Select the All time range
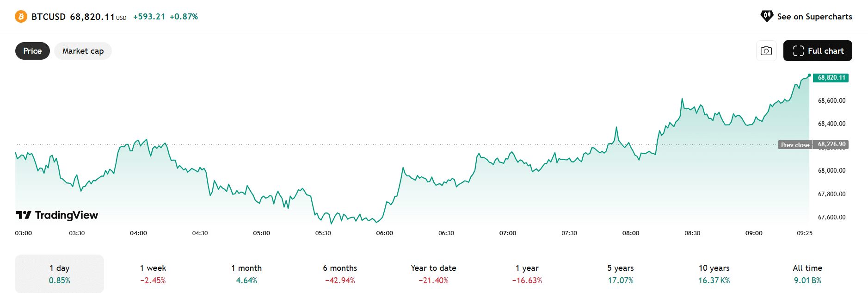Viewport: 868px width, 293px height. click(807, 274)
